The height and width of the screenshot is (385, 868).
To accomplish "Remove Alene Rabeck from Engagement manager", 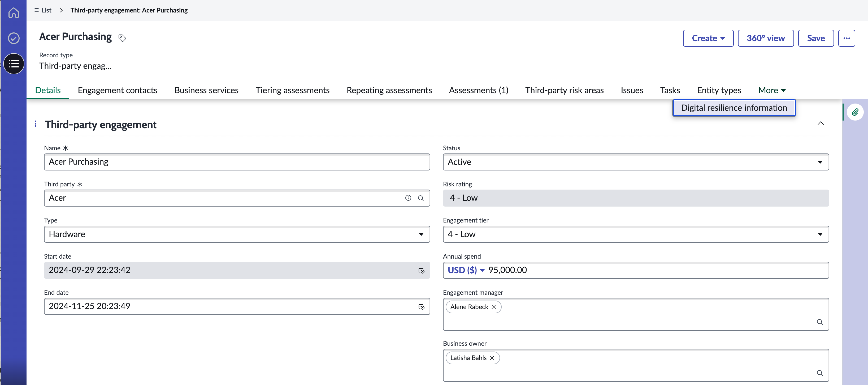I will (494, 307).
